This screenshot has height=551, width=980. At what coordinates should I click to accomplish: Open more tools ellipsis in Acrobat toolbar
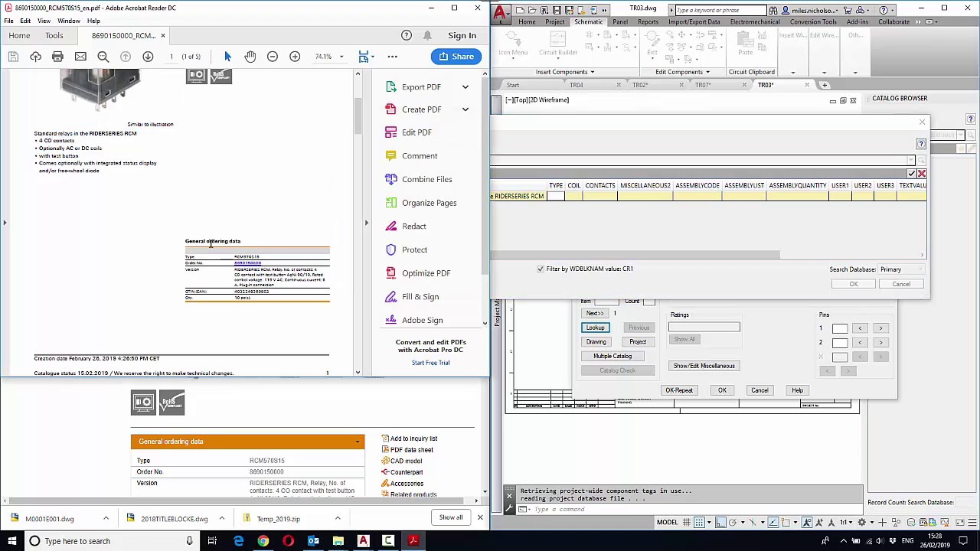[x=392, y=57]
